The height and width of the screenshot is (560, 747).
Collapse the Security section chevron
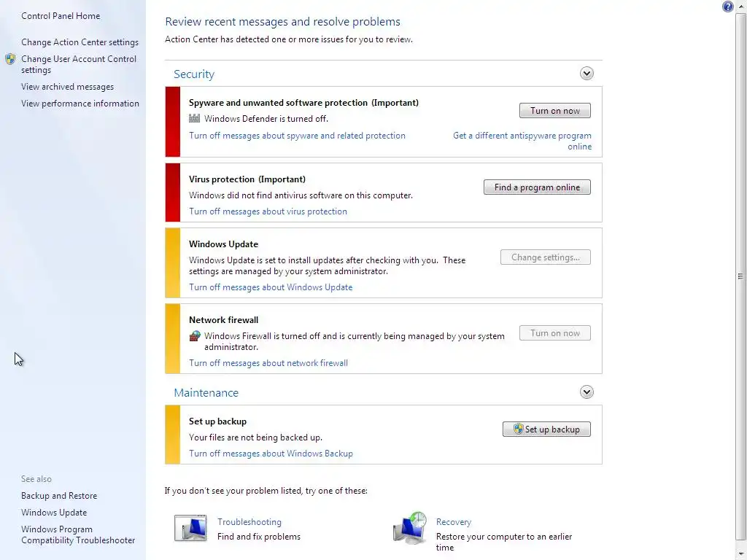[587, 74]
